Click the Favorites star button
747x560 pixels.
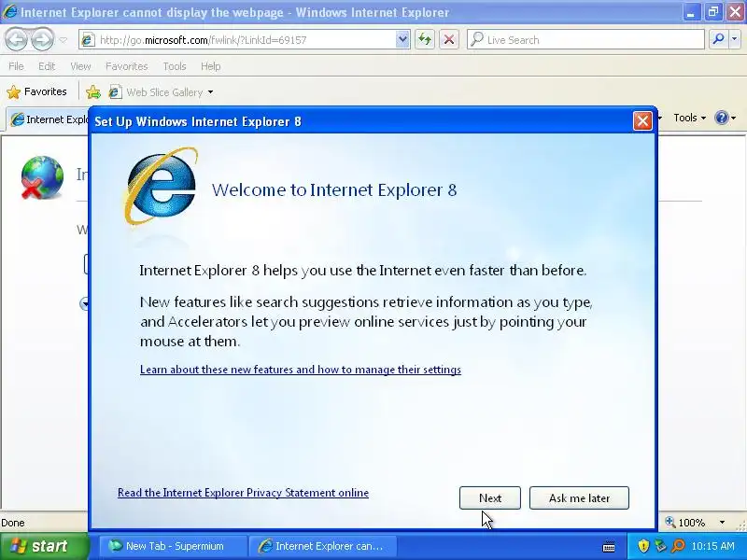pos(37,91)
